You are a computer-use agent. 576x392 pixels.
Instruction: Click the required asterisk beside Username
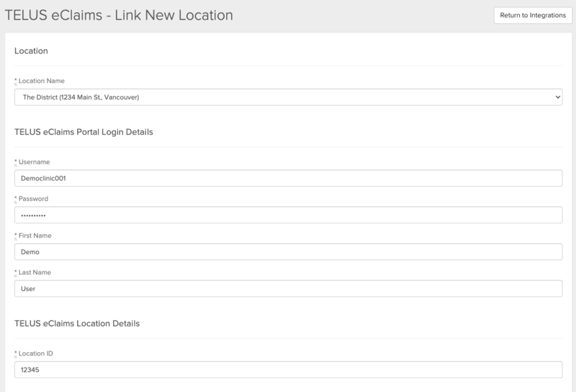[x=16, y=162]
